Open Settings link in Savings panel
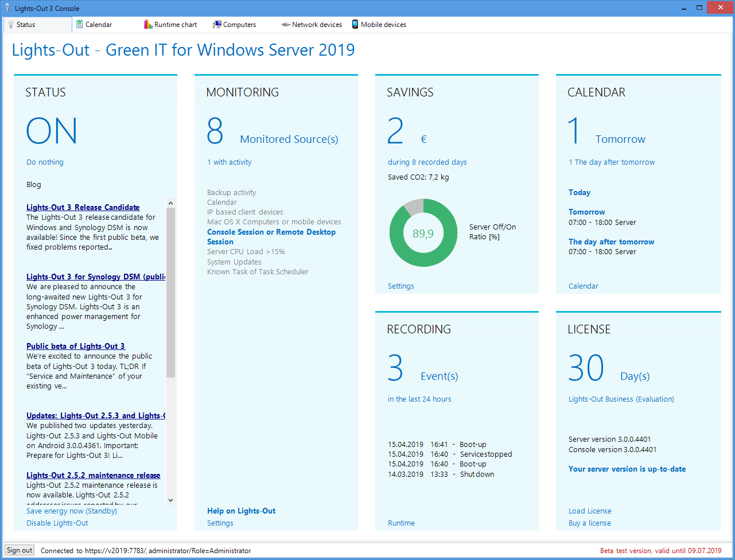 tap(401, 286)
